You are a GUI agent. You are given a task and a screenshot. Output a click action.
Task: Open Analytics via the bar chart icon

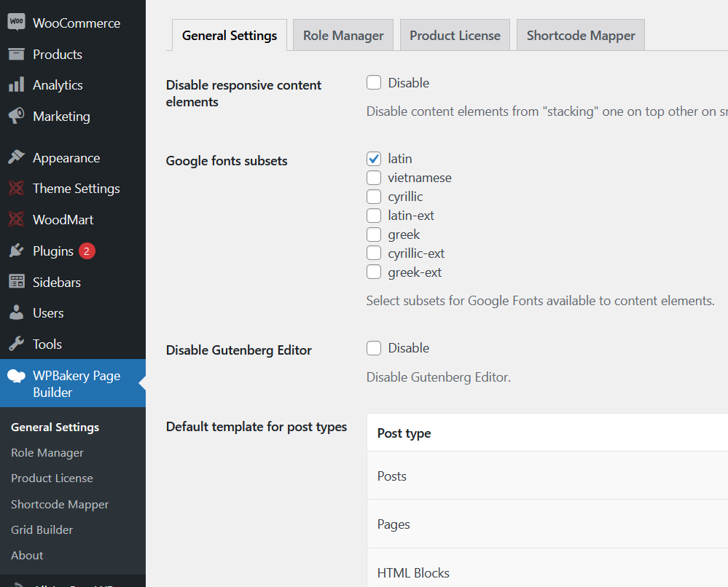click(16, 85)
